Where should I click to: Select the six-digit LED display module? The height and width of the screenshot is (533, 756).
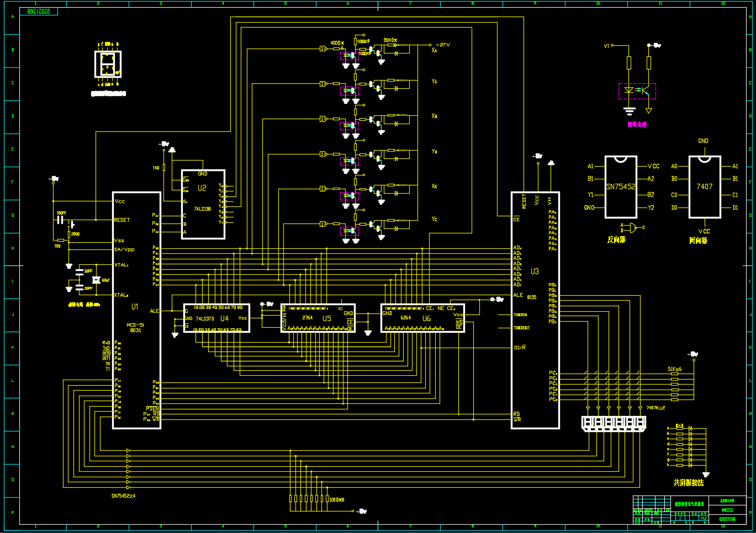point(614,423)
